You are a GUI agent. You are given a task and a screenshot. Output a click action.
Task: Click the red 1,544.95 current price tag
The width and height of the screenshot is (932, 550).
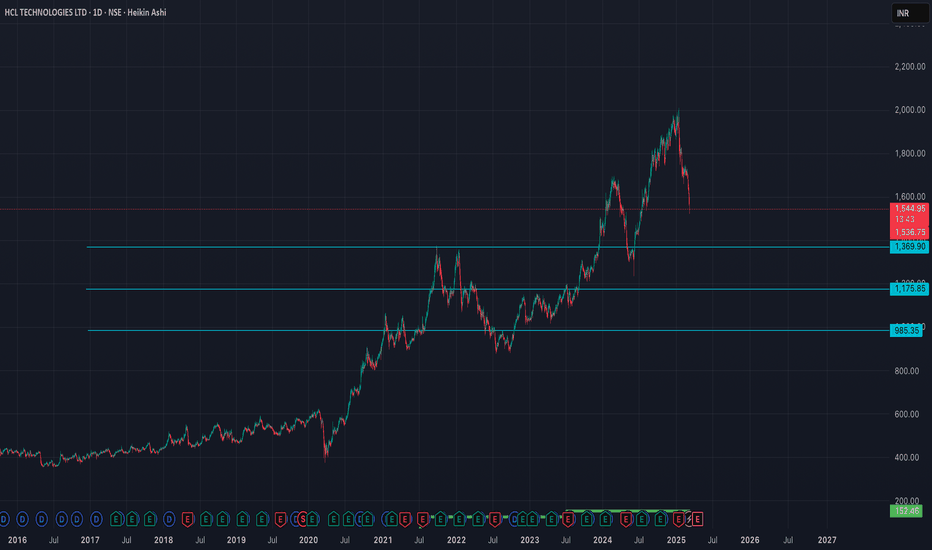[x=909, y=208]
